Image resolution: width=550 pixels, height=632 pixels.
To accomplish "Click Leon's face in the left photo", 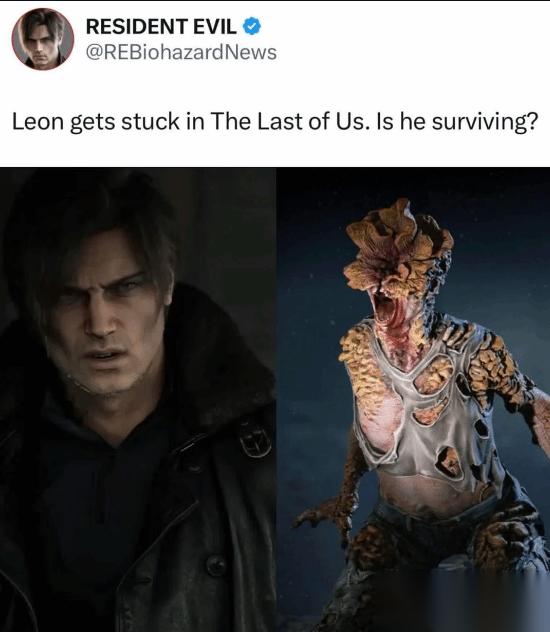I will point(105,318).
